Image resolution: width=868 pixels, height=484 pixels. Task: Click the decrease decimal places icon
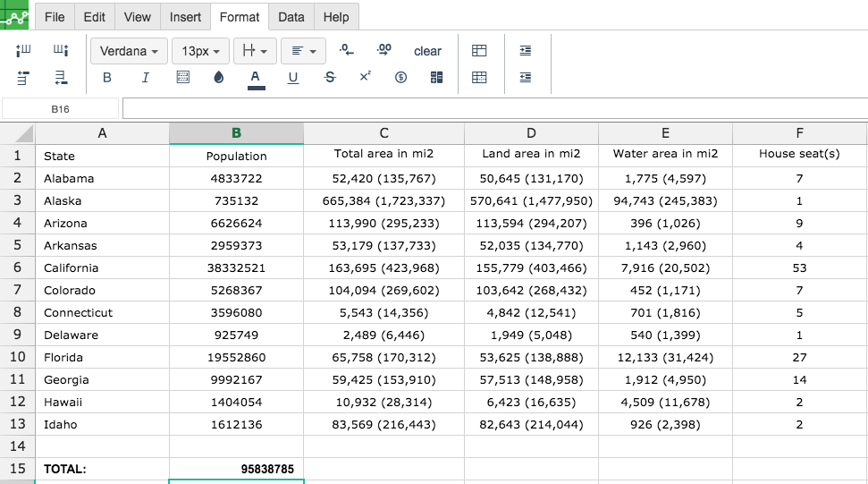pyautogui.click(x=347, y=50)
